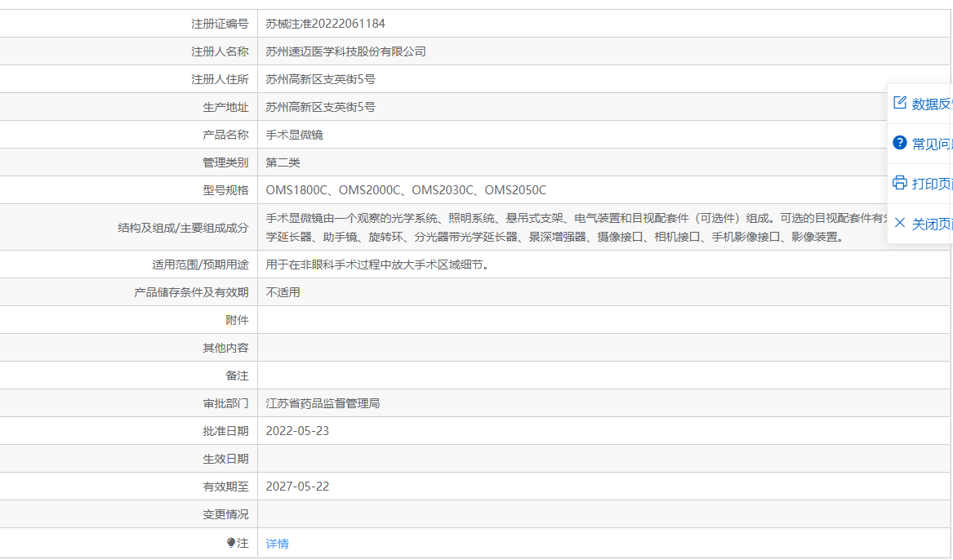Click the structure description paragraph text
The image size is (953, 560).
[x=577, y=227]
